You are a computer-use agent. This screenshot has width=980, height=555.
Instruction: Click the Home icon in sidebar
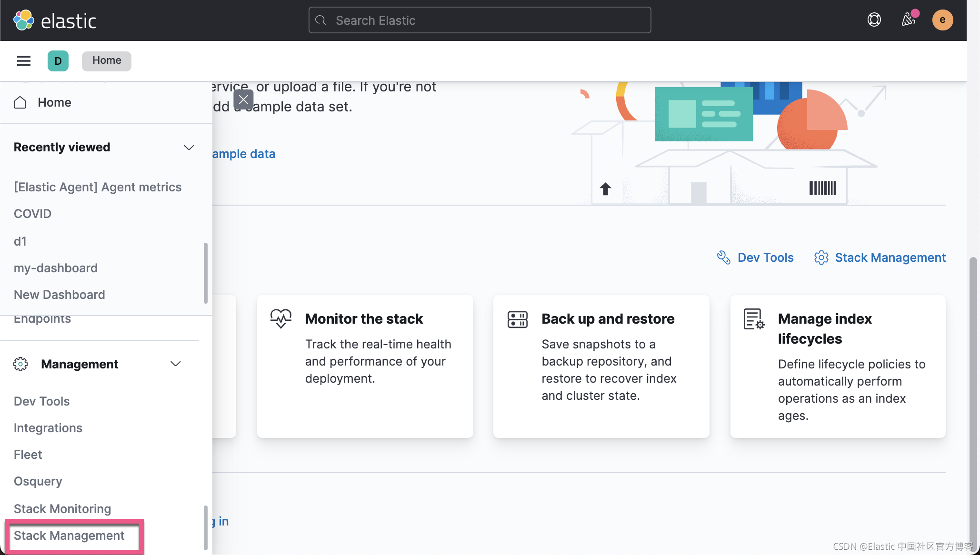click(x=20, y=102)
